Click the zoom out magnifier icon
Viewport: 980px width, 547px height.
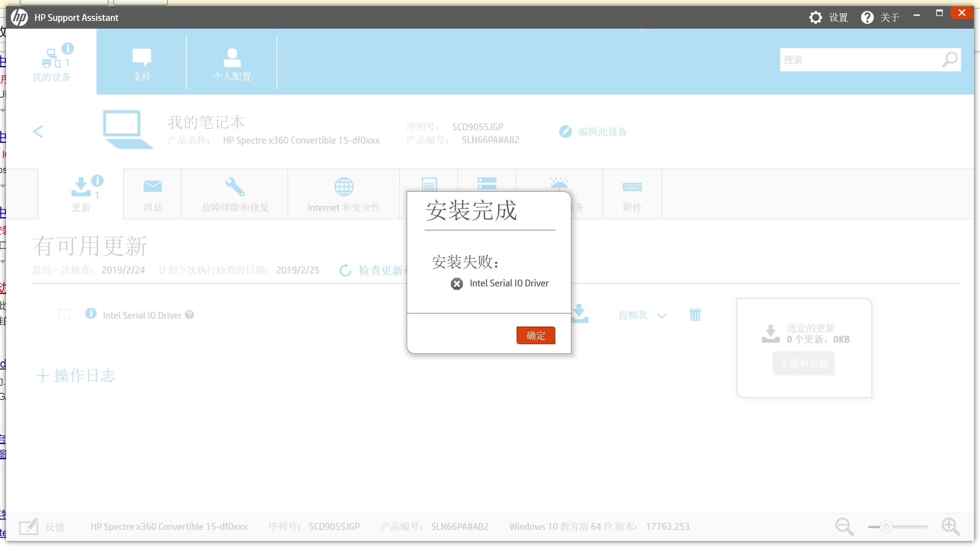(844, 527)
